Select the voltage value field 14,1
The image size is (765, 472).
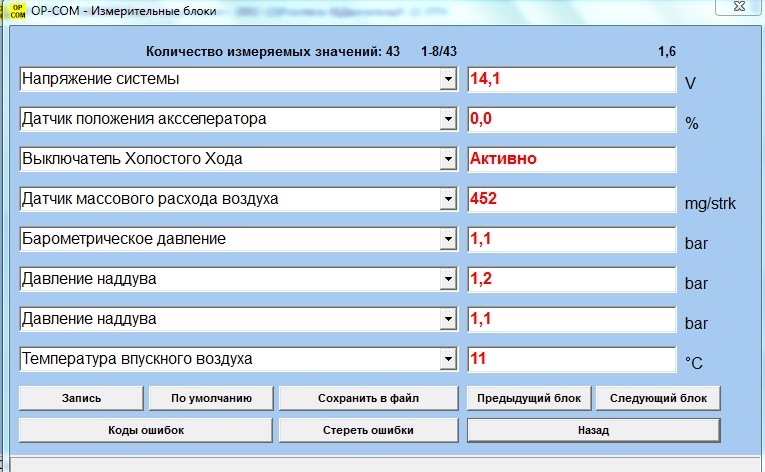click(x=572, y=80)
